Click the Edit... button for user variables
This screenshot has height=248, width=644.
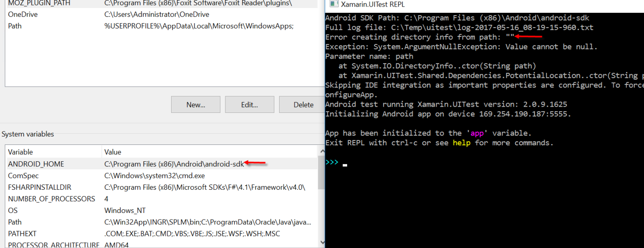click(249, 105)
